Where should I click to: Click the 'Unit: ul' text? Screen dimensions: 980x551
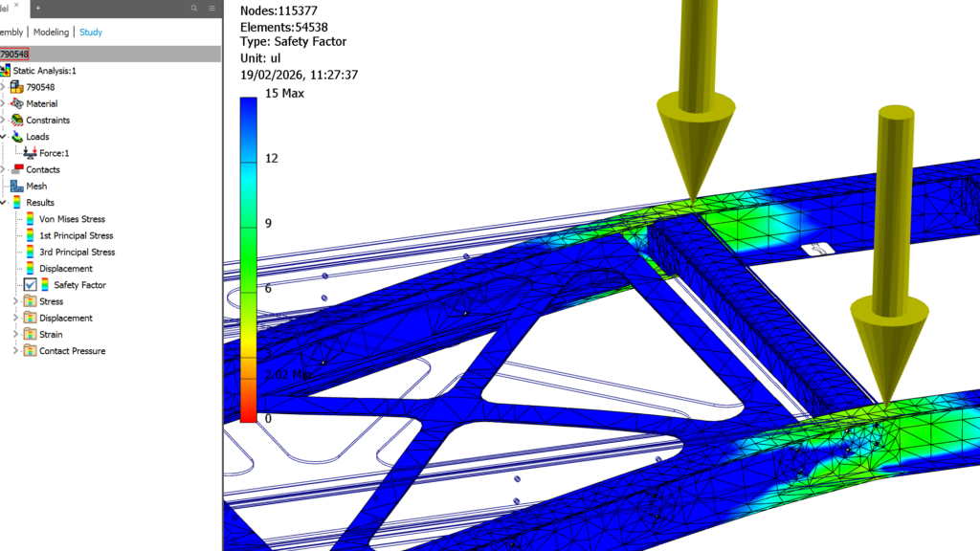coord(260,58)
